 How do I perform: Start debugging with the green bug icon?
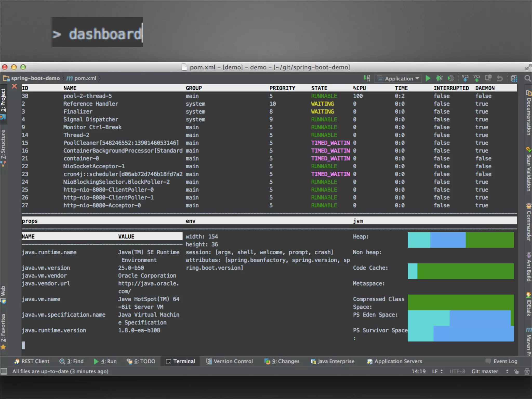pyautogui.click(x=439, y=78)
